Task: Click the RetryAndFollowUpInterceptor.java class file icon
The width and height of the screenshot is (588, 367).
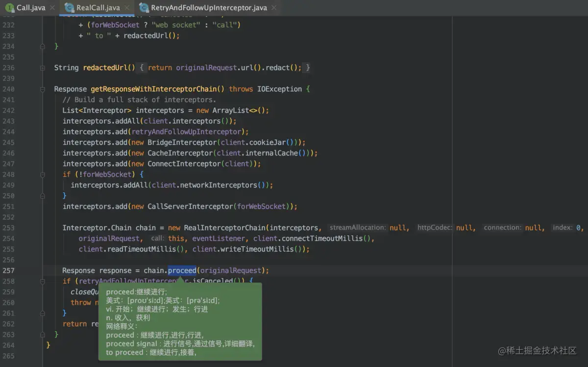Action: tap(144, 7)
